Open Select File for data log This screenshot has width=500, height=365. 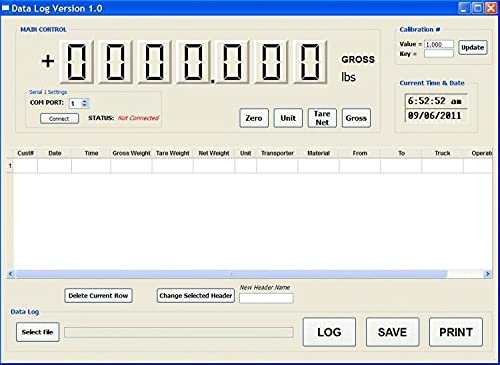(x=38, y=332)
